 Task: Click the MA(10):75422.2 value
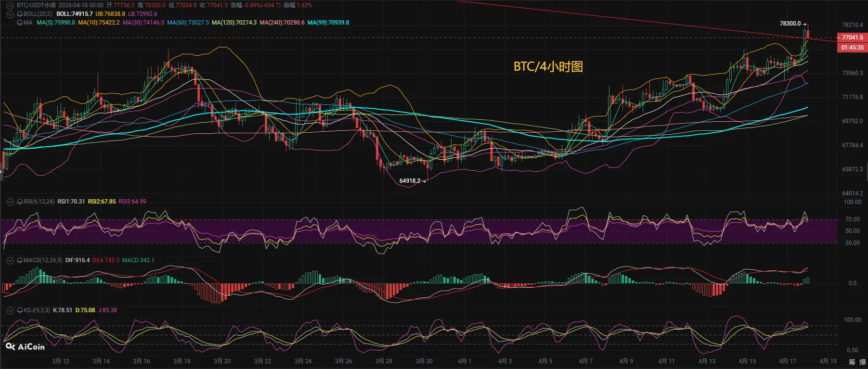pos(99,23)
